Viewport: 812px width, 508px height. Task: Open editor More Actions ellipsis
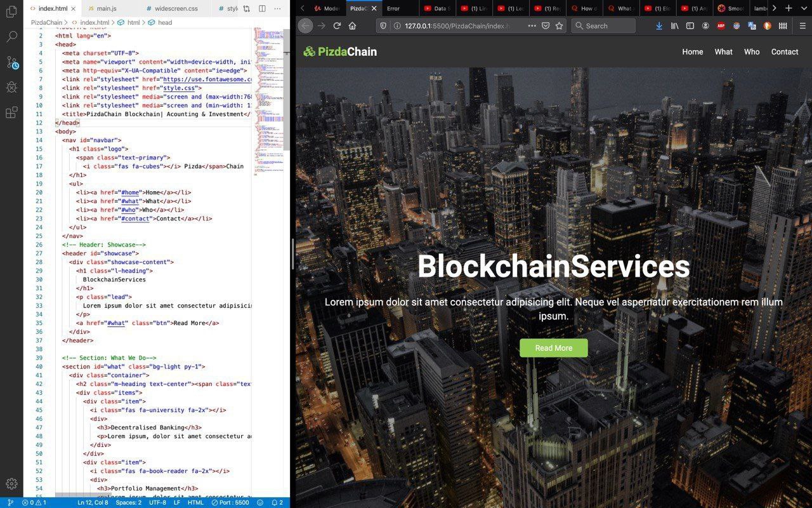pyautogui.click(x=277, y=9)
